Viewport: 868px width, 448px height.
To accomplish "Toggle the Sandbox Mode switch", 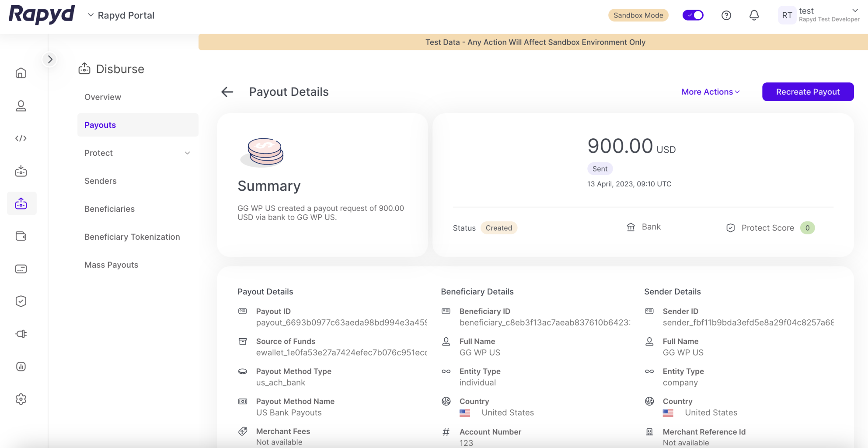I will click(x=693, y=15).
